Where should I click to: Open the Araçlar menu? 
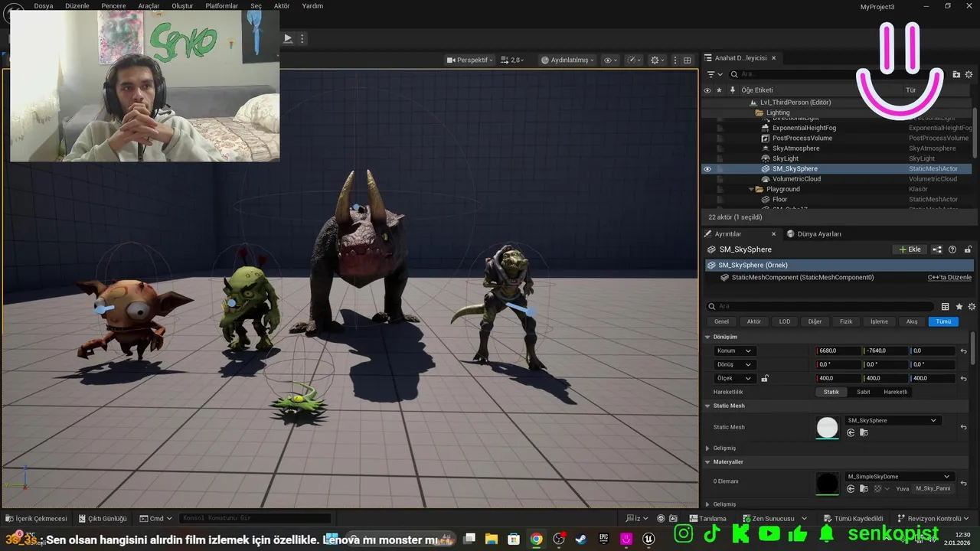pyautogui.click(x=149, y=6)
